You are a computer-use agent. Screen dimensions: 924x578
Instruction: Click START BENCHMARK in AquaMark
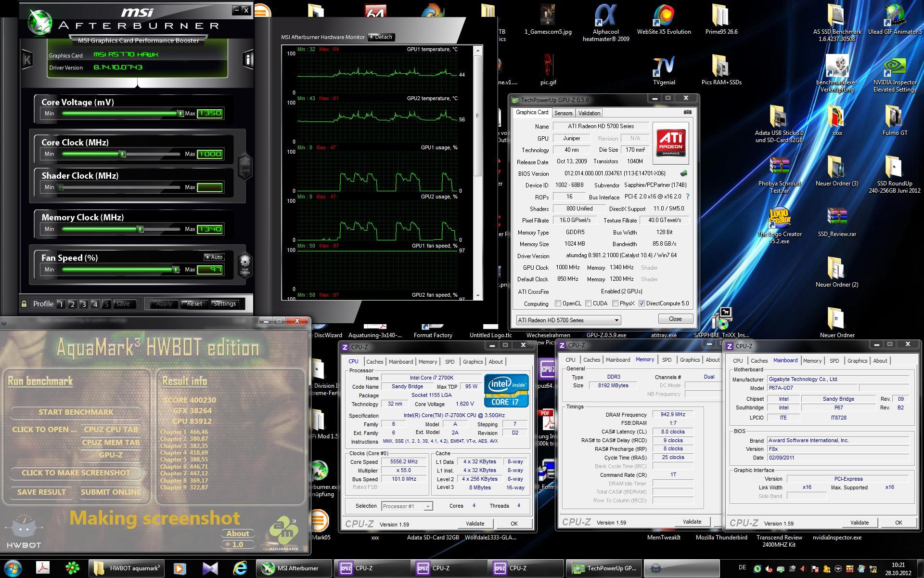[x=76, y=412]
